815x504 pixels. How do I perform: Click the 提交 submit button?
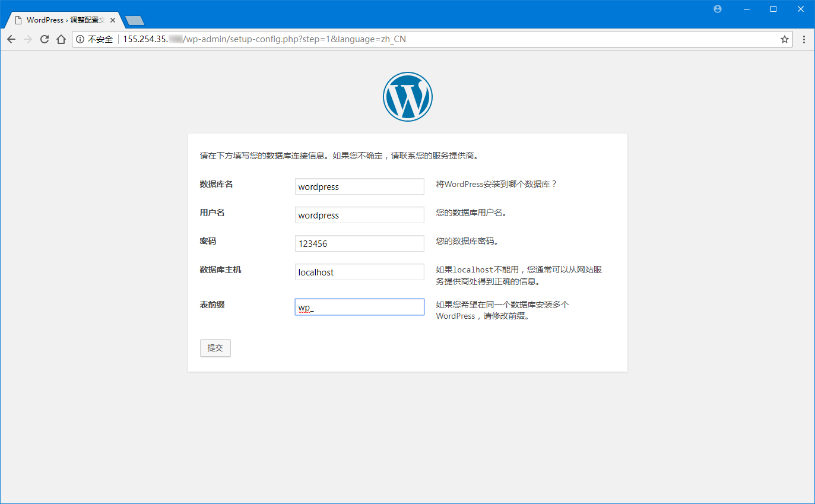[215, 348]
